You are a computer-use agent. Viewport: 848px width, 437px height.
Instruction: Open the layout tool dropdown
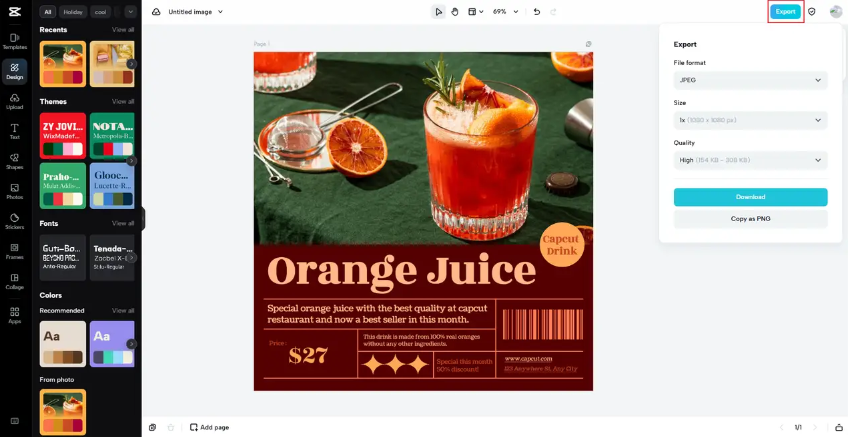tap(475, 12)
